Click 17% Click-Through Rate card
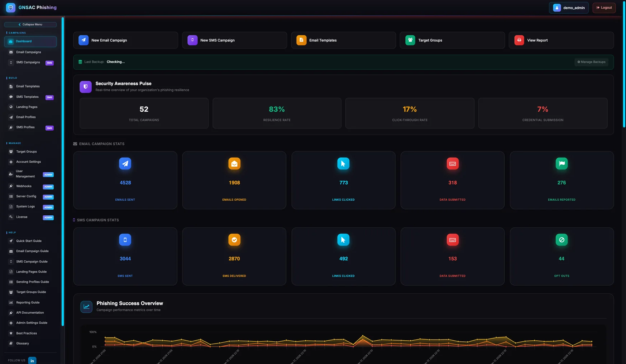 [410, 113]
